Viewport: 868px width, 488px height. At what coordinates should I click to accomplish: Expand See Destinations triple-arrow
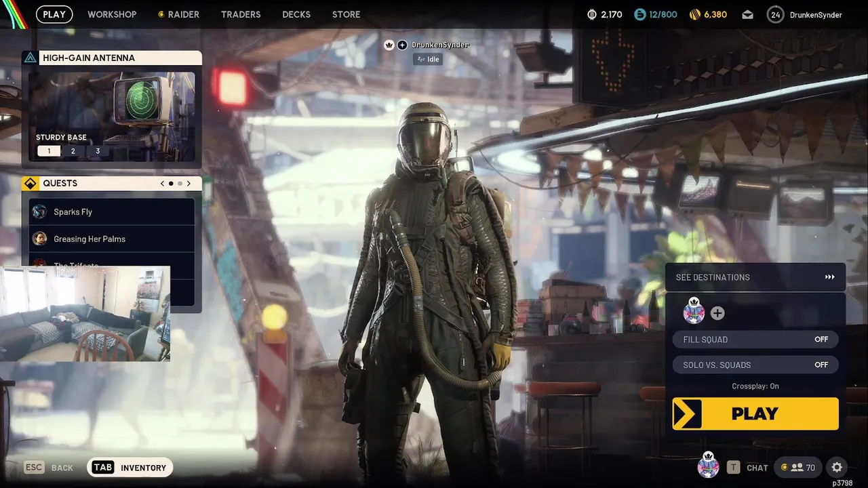click(829, 277)
